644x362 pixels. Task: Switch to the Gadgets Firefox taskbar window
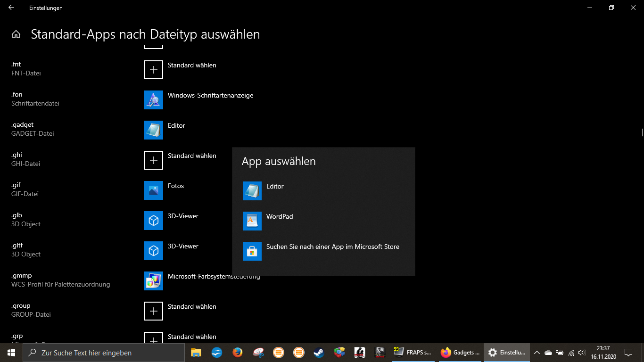pyautogui.click(x=460, y=353)
